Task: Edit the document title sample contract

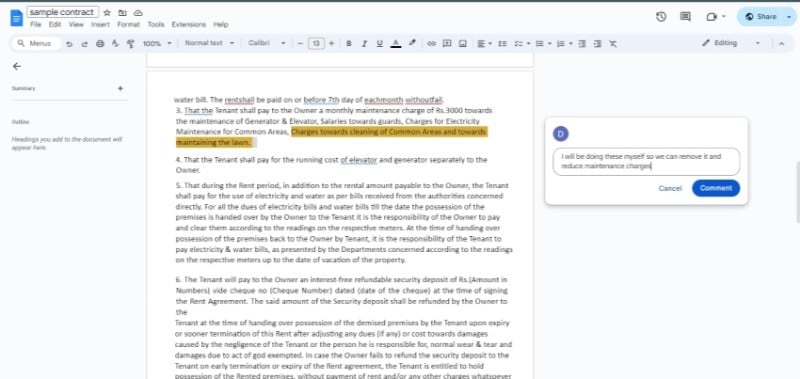Action: tap(63, 12)
